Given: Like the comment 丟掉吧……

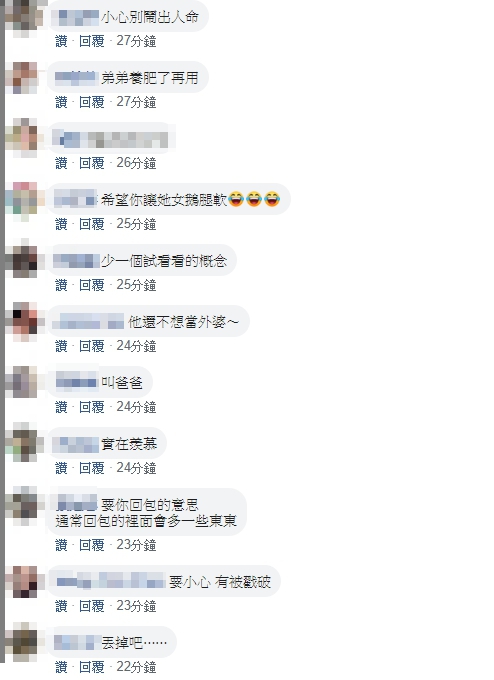Looking at the screenshot, I should click(62, 667).
